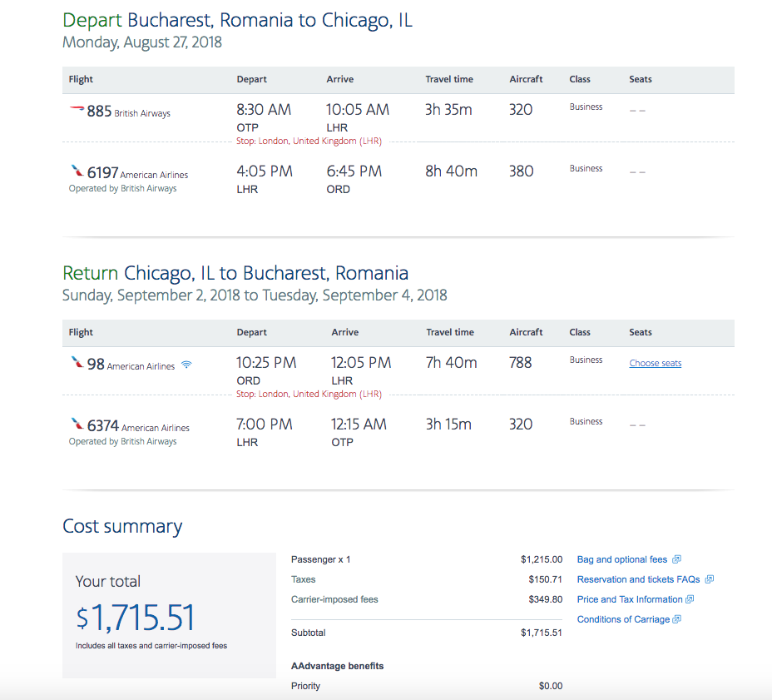772x700 pixels.
Task: Click external link icon beside Conditions of Carriage
Action: [677, 619]
